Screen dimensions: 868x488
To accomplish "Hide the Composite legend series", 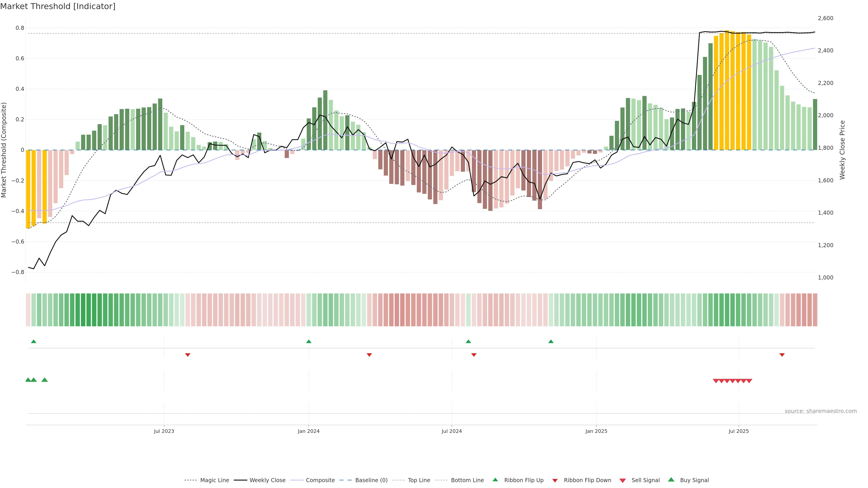I will pos(320,480).
